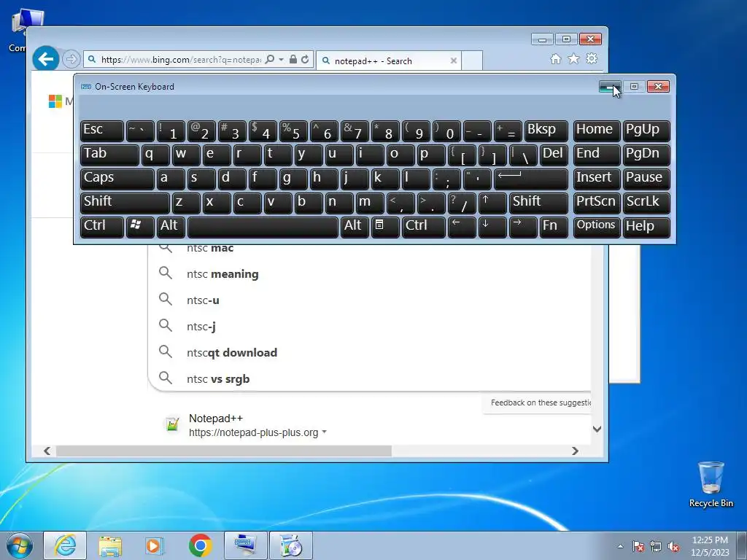Click horizontal scrollbar right arrow
The width and height of the screenshot is (747, 560).
pos(575,451)
